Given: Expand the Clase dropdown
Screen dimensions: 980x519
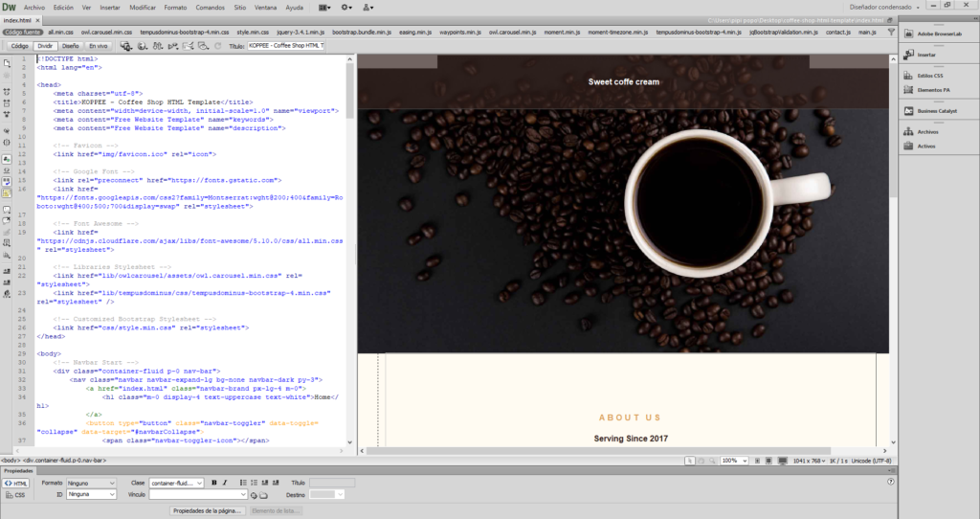Looking at the screenshot, I should tap(175, 483).
